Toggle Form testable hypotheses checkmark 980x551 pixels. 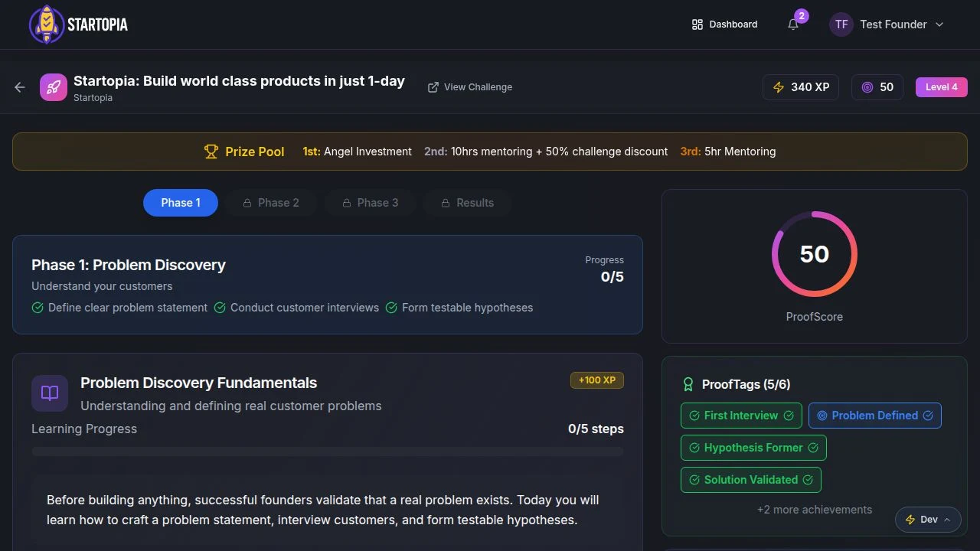(x=391, y=308)
